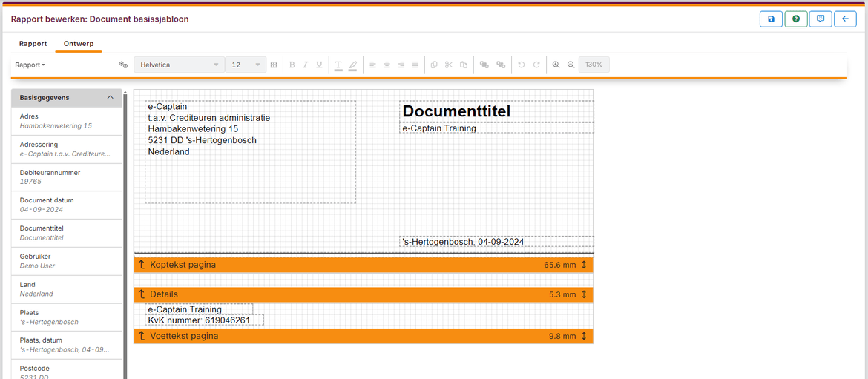
Task: Click the sidebar vertical scrollbar
Action: coord(125,235)
